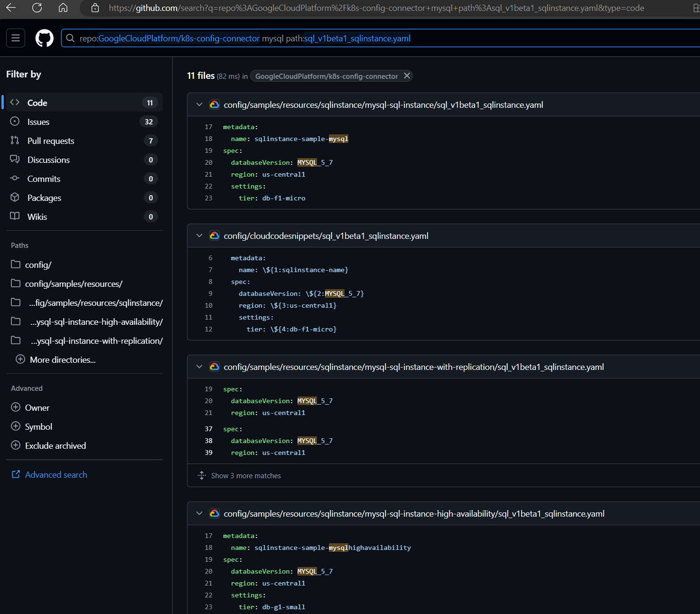Filter results by Discussions
Screen dimensions: 700x614
84,160
